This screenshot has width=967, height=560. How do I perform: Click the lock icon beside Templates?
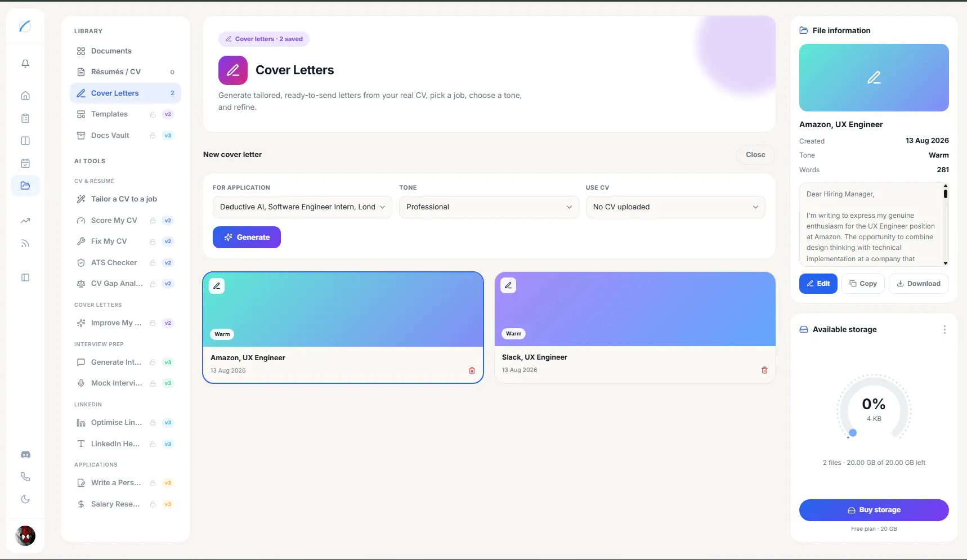click(153, 114)
